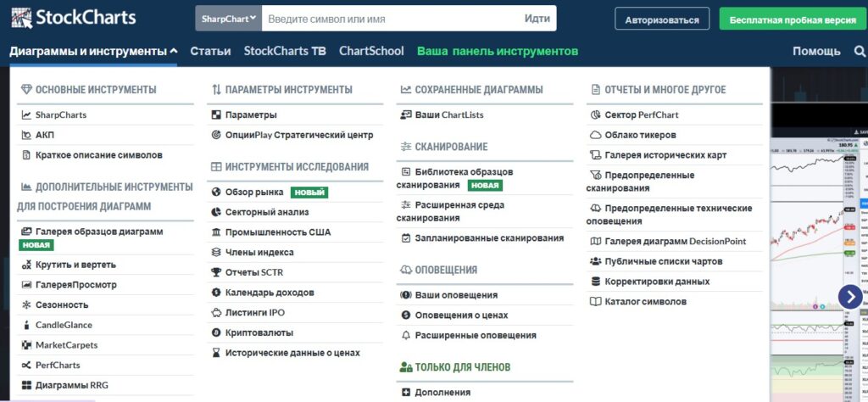Click the АКП icon
The image size is (868, 402).
click(26, 135)
